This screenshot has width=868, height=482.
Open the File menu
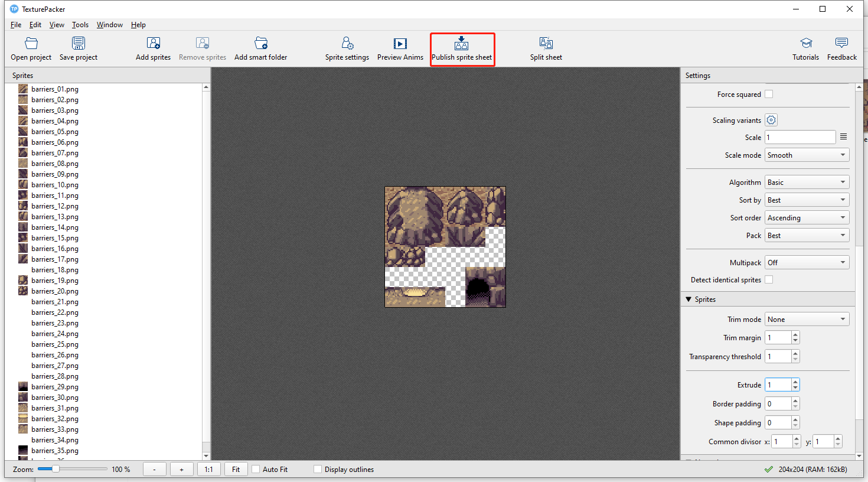16,25
